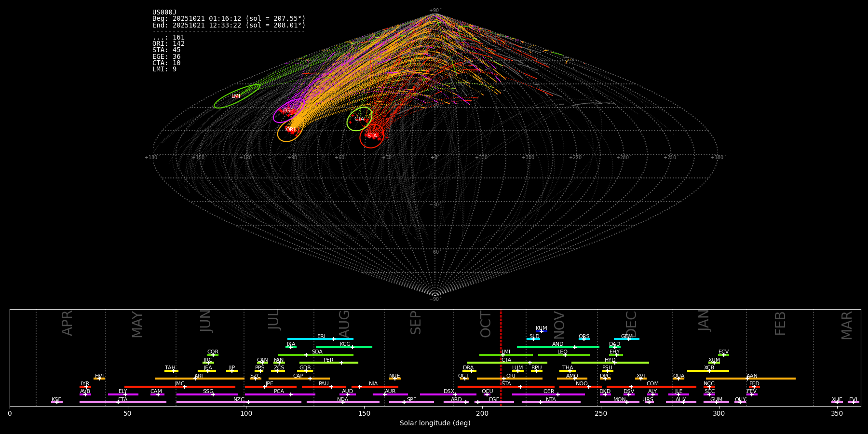
Task: Click the DRA shower label in timeline
Action: (469, 368)
